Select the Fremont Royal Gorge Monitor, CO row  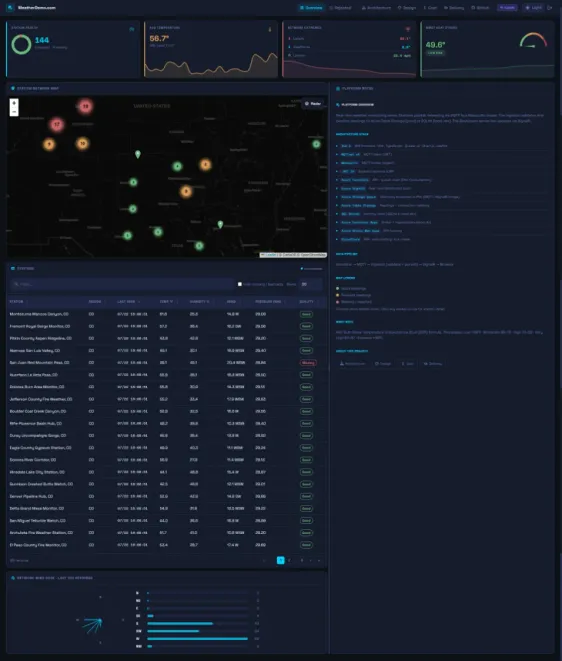click(x=167, y=326)
